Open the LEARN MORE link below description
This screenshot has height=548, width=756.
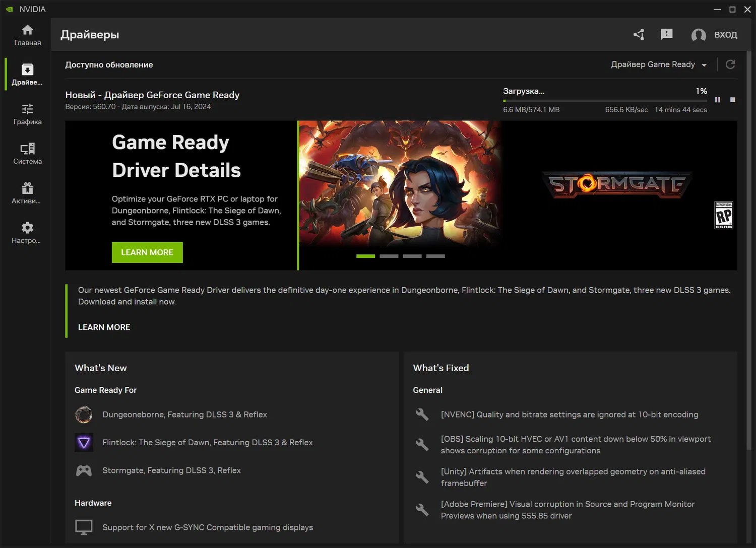[x=104, y=327]
